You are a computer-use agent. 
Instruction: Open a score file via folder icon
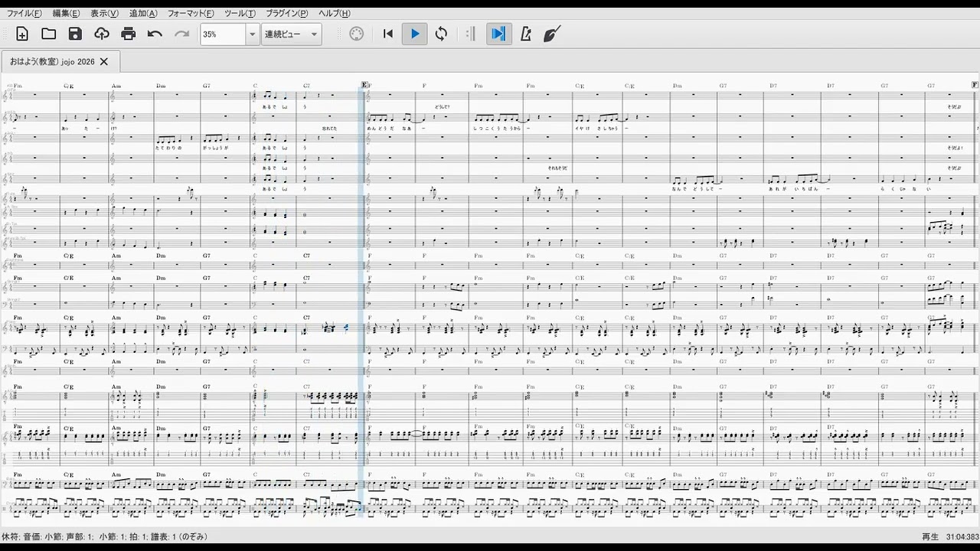(49, 34)
